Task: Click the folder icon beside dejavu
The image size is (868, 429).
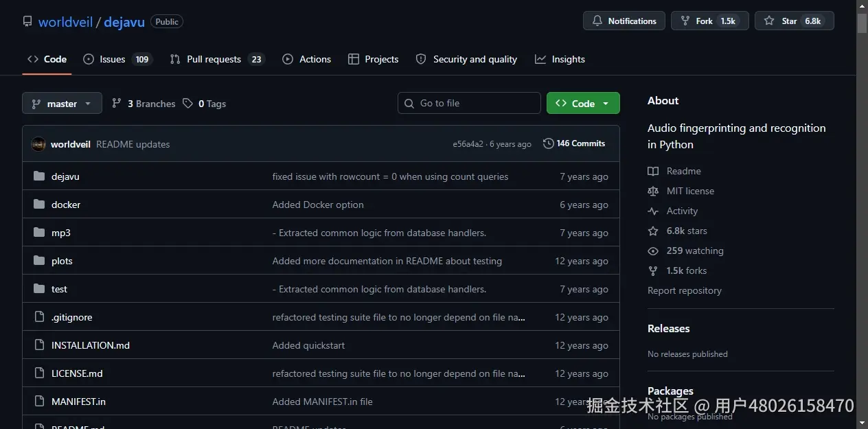Action: pyautogui.click(x=39, y=176)
